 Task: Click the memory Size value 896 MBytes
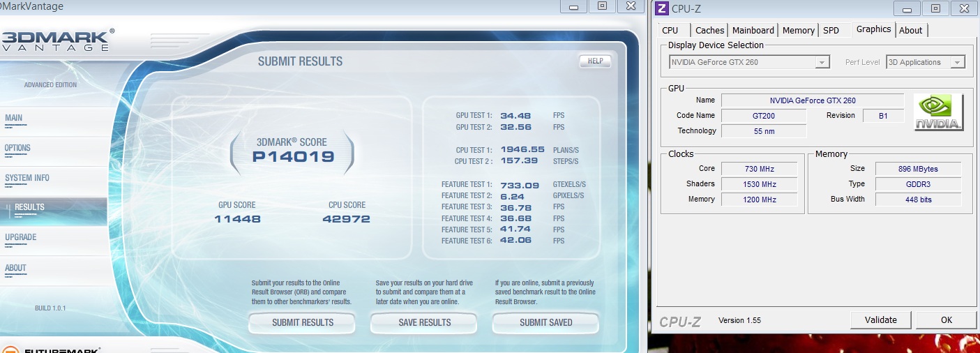pos(919,169)
